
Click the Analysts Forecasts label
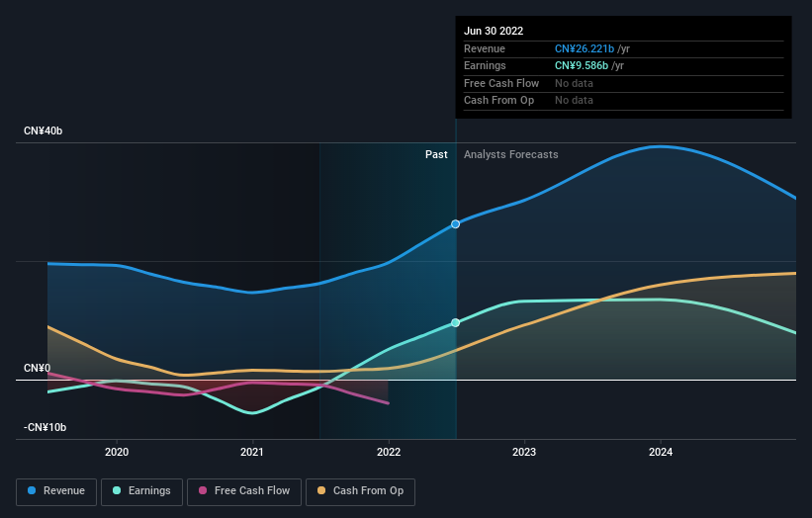(511, 155)
